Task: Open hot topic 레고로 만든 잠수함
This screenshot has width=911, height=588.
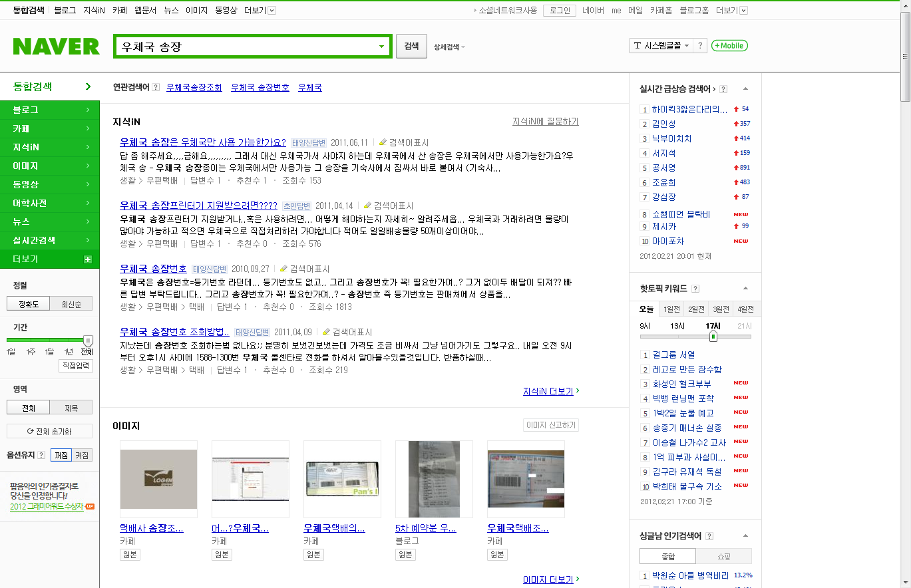Action: pyautogui.click(x=687, y=369)
